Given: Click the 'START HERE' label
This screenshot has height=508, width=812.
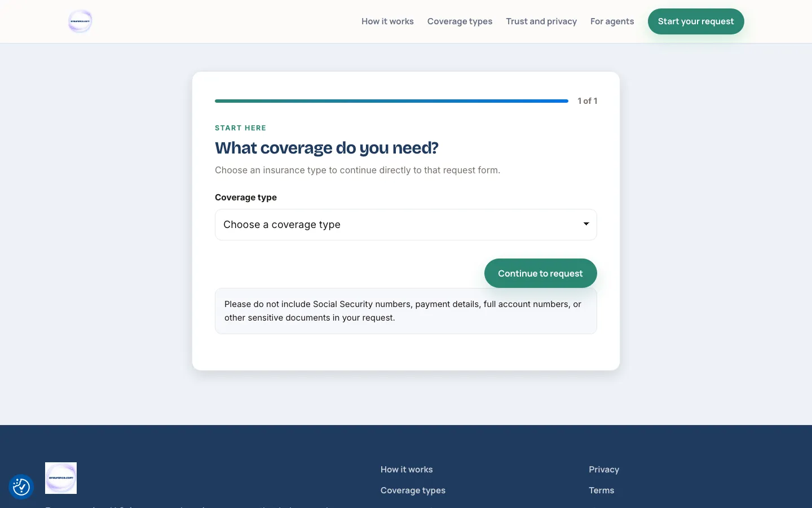Looking at the screenshot, I should [x=240, y=128].
